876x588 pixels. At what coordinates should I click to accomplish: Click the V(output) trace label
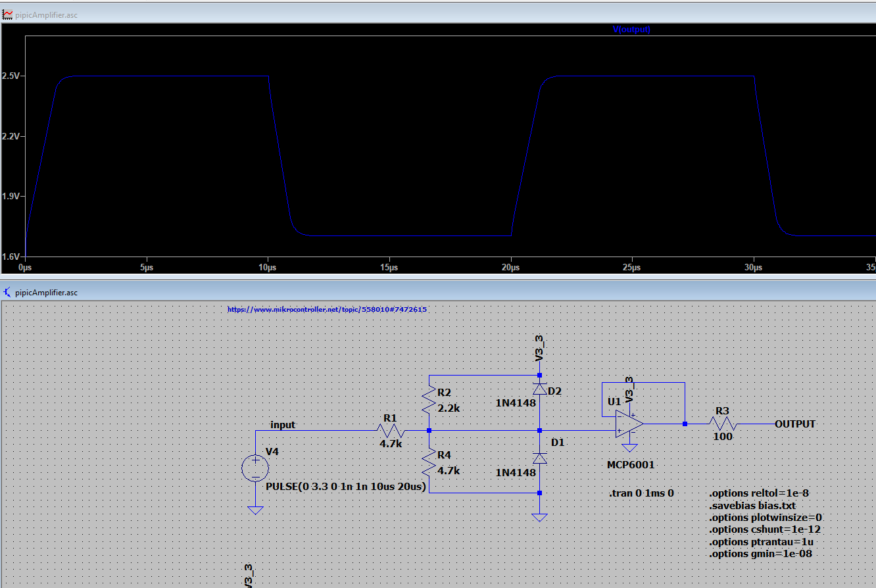(631, 30)
